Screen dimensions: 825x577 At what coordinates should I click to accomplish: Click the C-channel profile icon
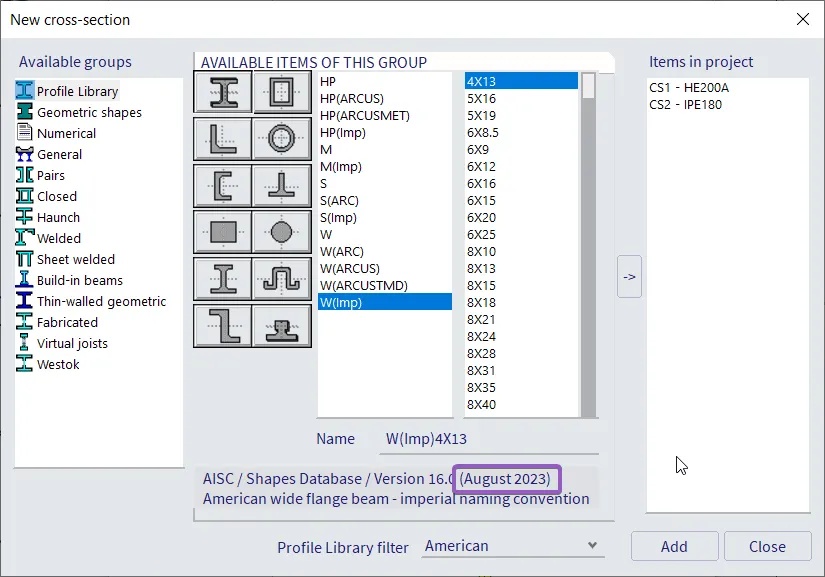coord(222,186)
